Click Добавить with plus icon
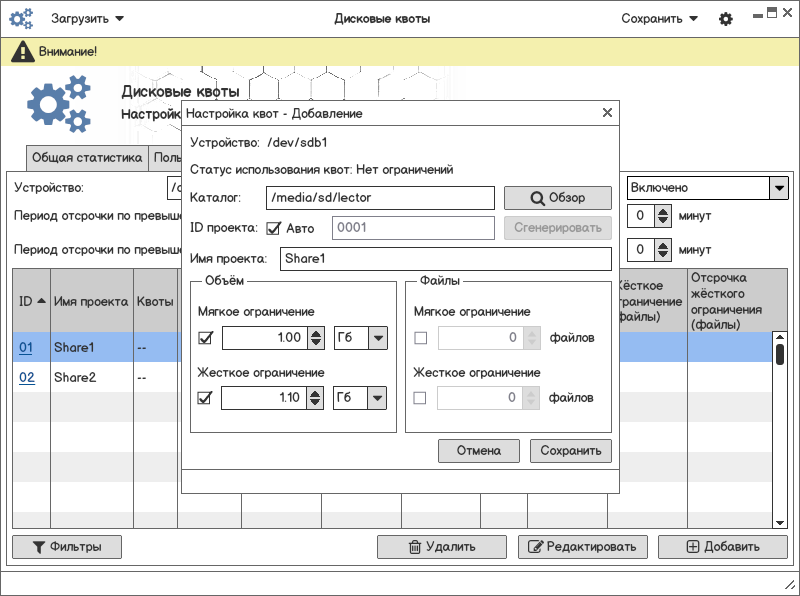Viewport: 800px width, 596px height. (722, 547)
